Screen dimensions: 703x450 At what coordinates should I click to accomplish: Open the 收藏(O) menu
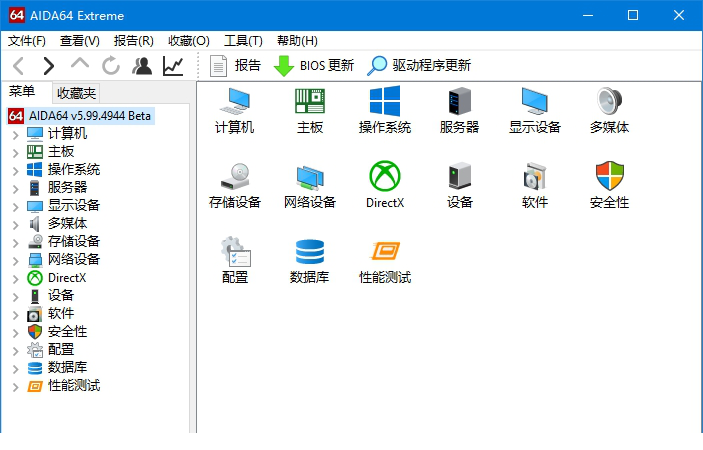tap(189, 41)
